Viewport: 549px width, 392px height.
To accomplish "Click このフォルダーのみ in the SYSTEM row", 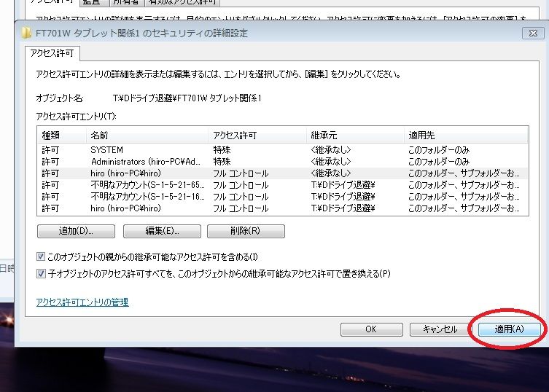I will [x=439, y=150].
